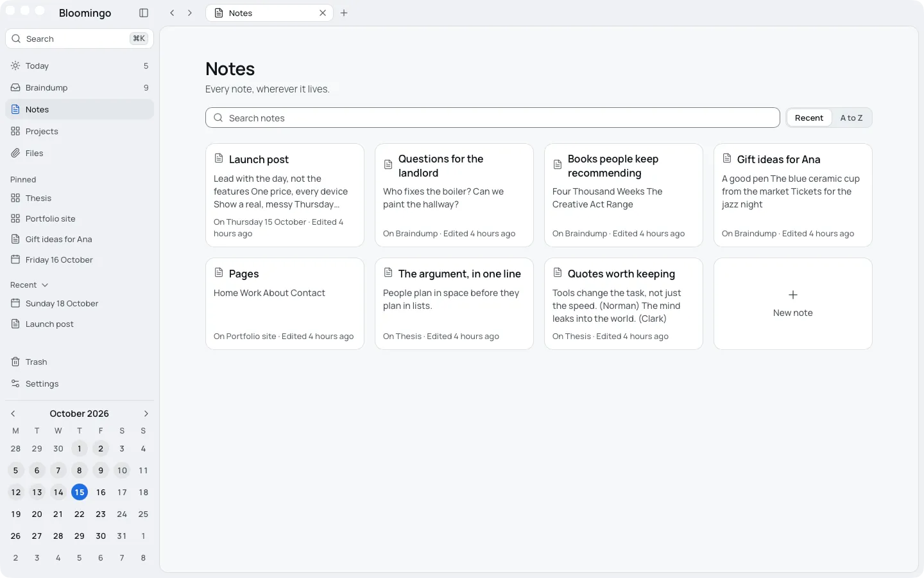
Task: Go to next month in calendar
Action: [x=146, y=414]
